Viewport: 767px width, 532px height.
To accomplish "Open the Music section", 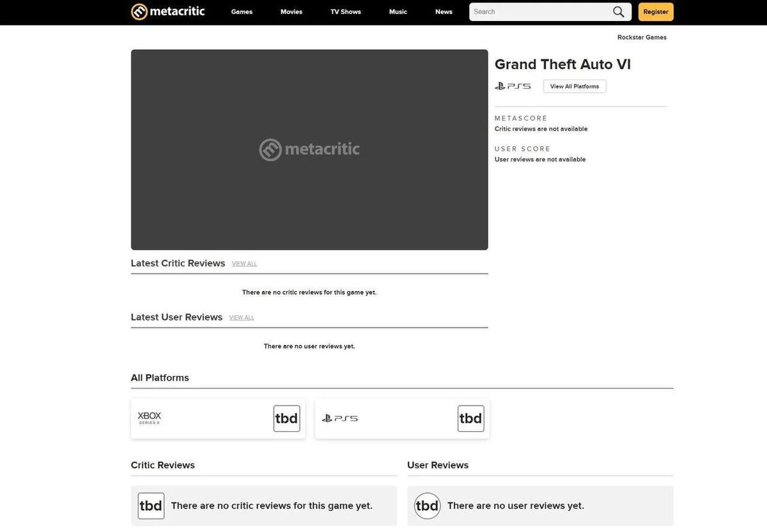I will pyautogui.click(x=398, y=11).
